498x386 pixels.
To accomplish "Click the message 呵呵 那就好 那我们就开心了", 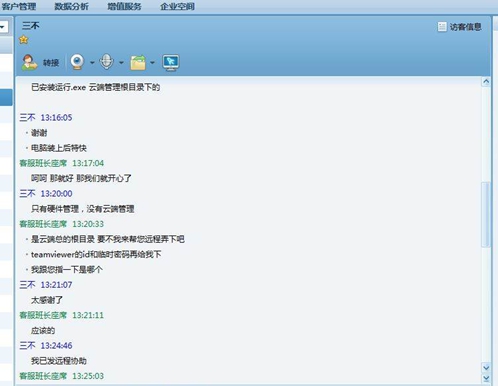I will [81, 178].
